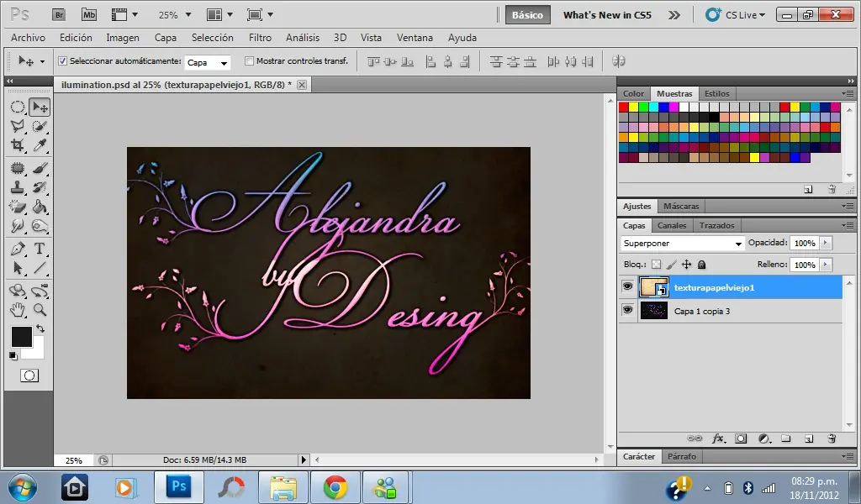Open the Superponer blend mode dropdown
The width and height of the screenshot is (861, 504).
[683, 244]
